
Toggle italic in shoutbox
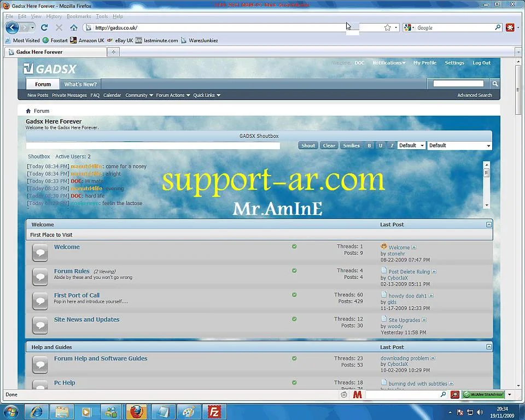click(x=392, y=145)
